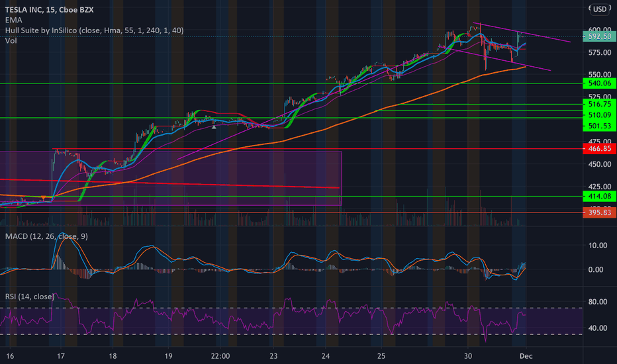The image size is (617, 364).
Task: Click the TESLA INC, 15, Cboe BZX title
Action: click(x=49, y=10)
